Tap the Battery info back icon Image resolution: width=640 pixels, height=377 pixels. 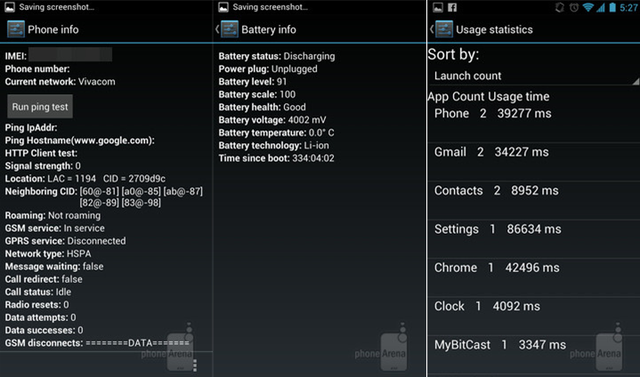click(x=217, y=30)
